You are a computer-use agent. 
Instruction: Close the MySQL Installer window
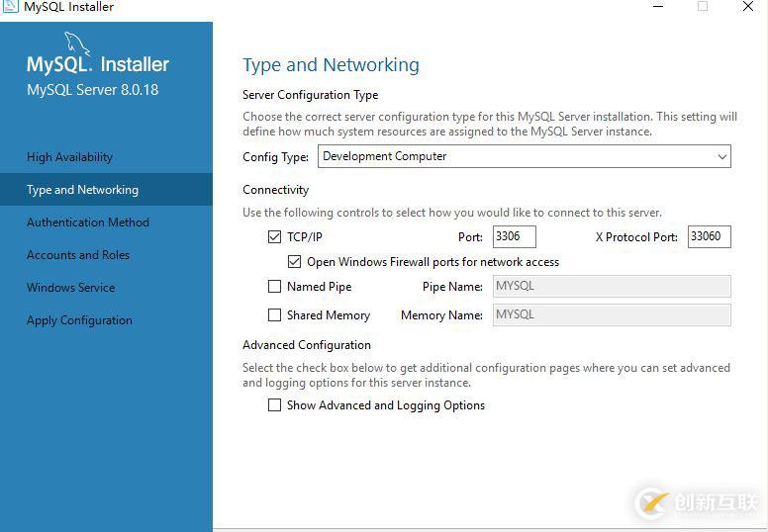[748, 7]
